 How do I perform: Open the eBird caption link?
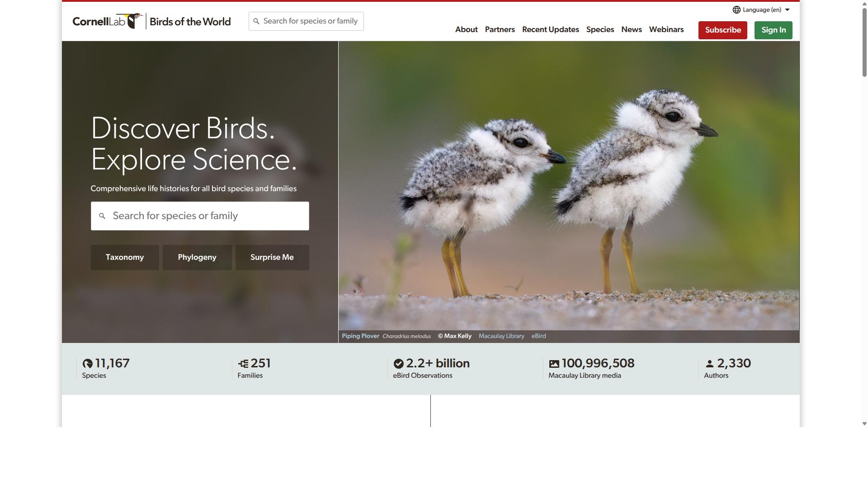pos(538,336)
